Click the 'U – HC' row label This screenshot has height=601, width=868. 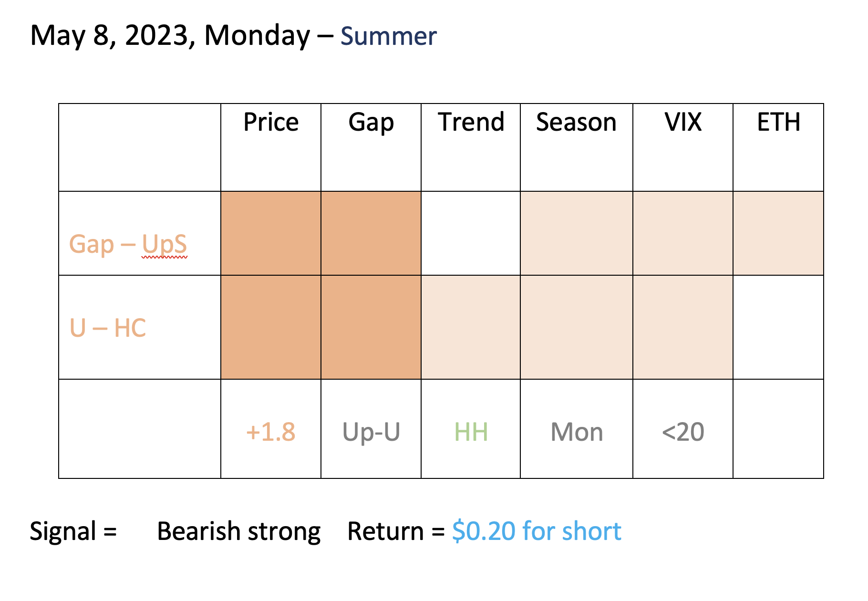(108, 328)
